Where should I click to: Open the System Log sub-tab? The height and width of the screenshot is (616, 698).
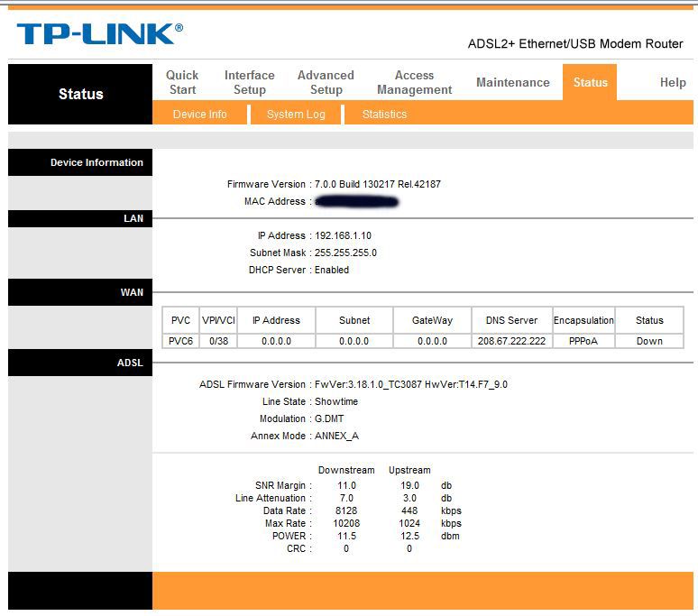tap(296, 115)
